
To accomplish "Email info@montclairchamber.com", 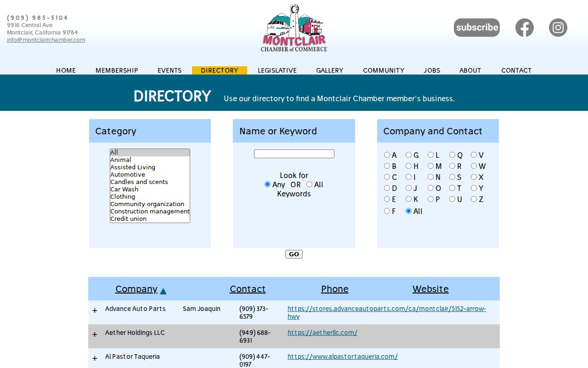I will tap(46, 40).
